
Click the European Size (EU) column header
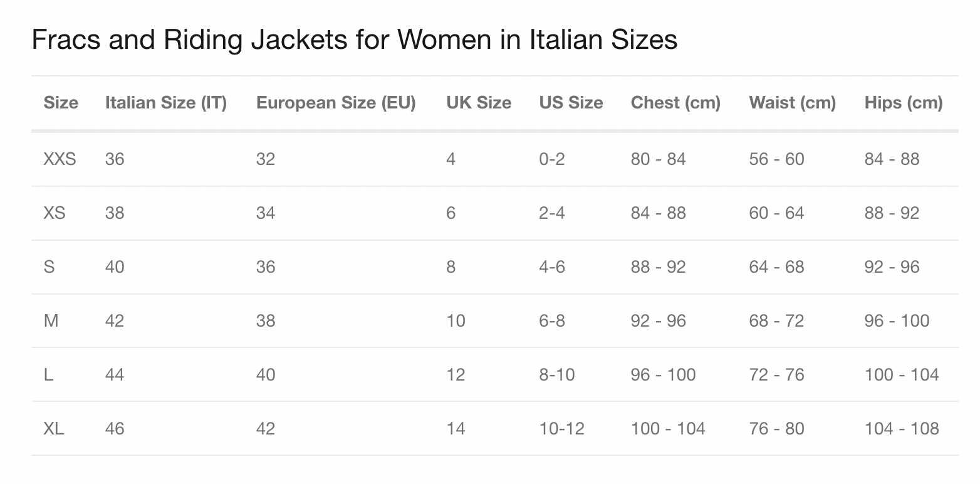coord(336,103)
